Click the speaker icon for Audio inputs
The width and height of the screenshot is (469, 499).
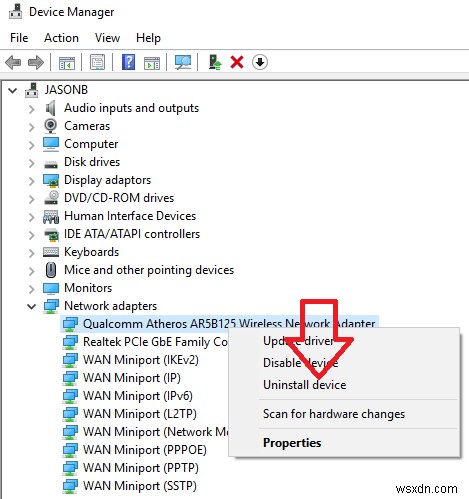(51, 108)
